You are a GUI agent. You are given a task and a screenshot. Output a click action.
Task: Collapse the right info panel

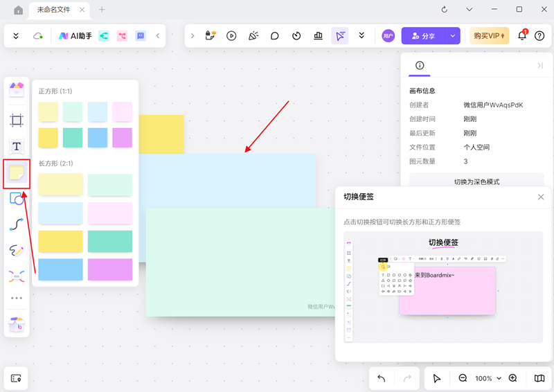tap(540, 65)
